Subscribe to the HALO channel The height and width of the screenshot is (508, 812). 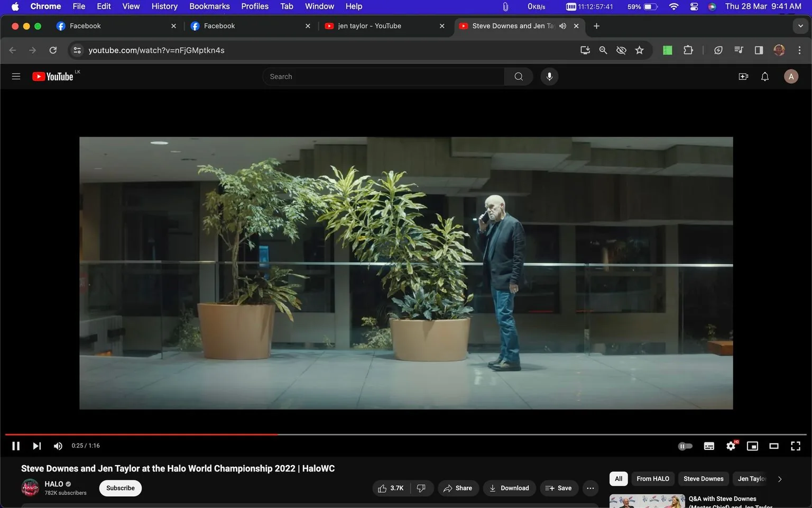click(120, 488)
